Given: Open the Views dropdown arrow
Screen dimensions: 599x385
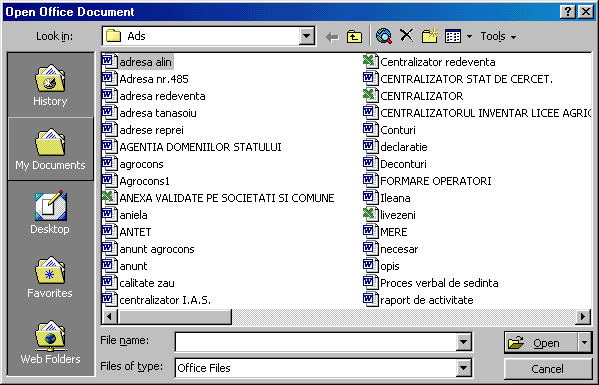Looking at the screenshot, I should [x=469, y=37].
